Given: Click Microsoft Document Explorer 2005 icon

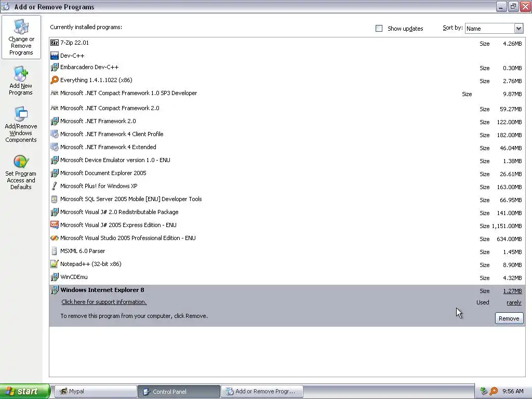Looking at the screenshot, I should click(54, 173).
